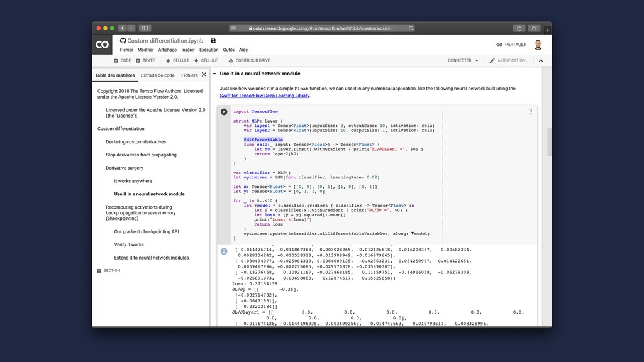644x362 pixels.
Task: Go to 'Copyright 2018 The TensorFlow Authors' entry
Action: [150, 94]
